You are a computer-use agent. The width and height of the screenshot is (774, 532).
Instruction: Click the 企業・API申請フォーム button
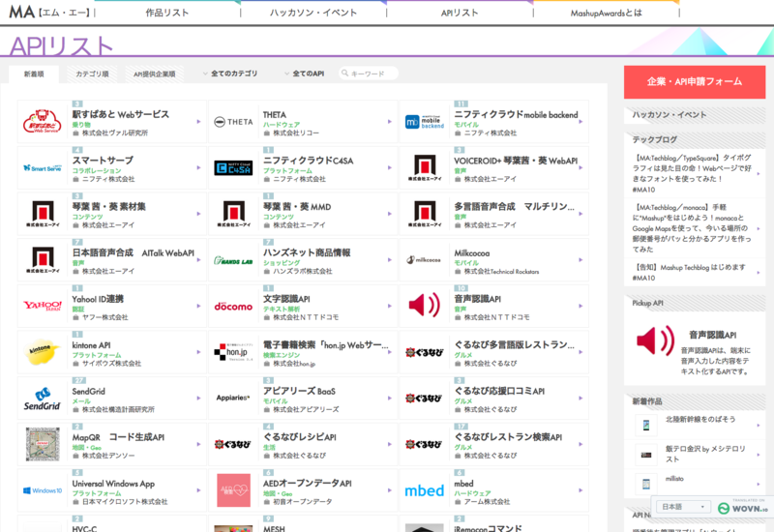695,82
